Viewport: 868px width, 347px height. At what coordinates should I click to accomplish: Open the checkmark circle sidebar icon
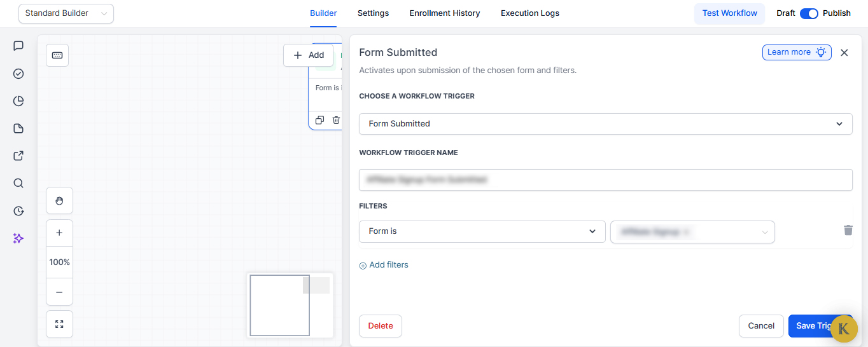point(18,74)
